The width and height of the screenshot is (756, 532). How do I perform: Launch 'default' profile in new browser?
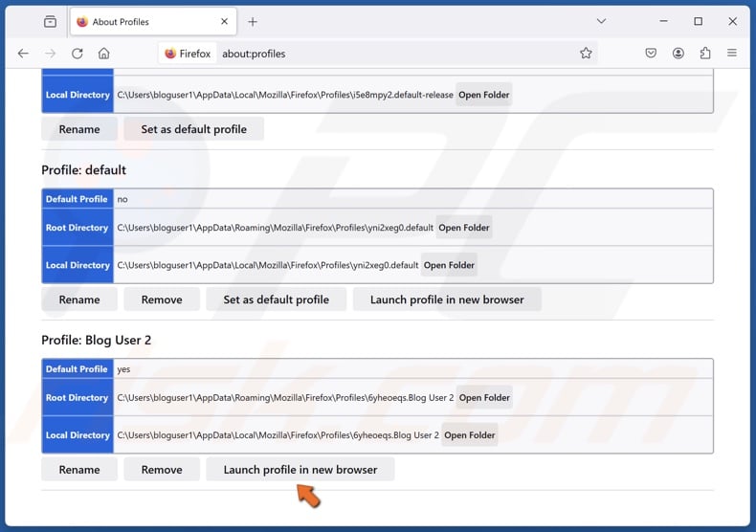click(447, 299)
